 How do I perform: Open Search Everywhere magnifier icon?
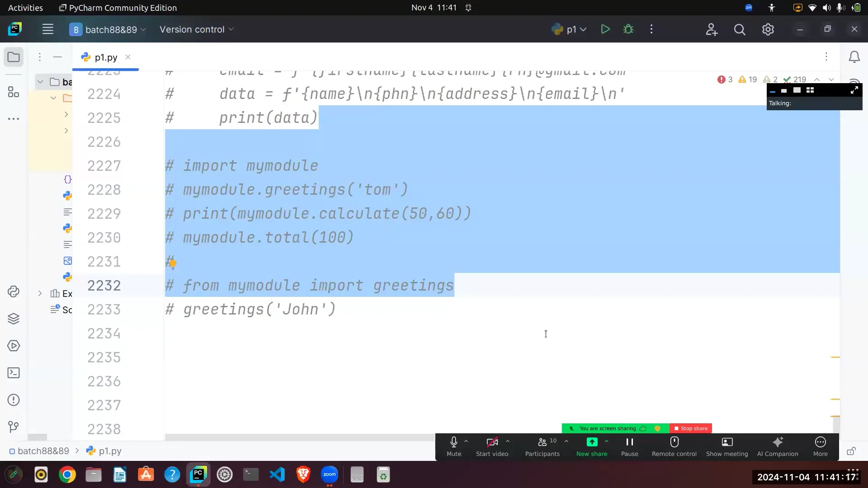click(740, 29)
